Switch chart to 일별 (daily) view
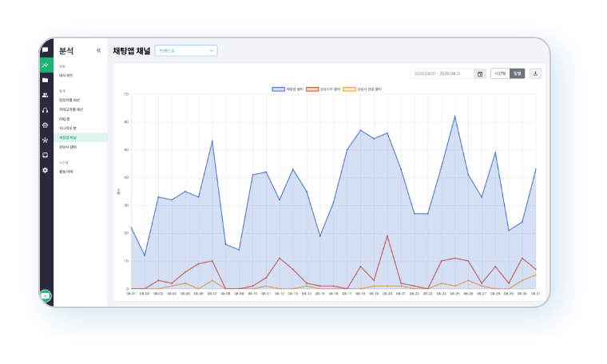The image size is (607, 364). click(x=518, y=73)
